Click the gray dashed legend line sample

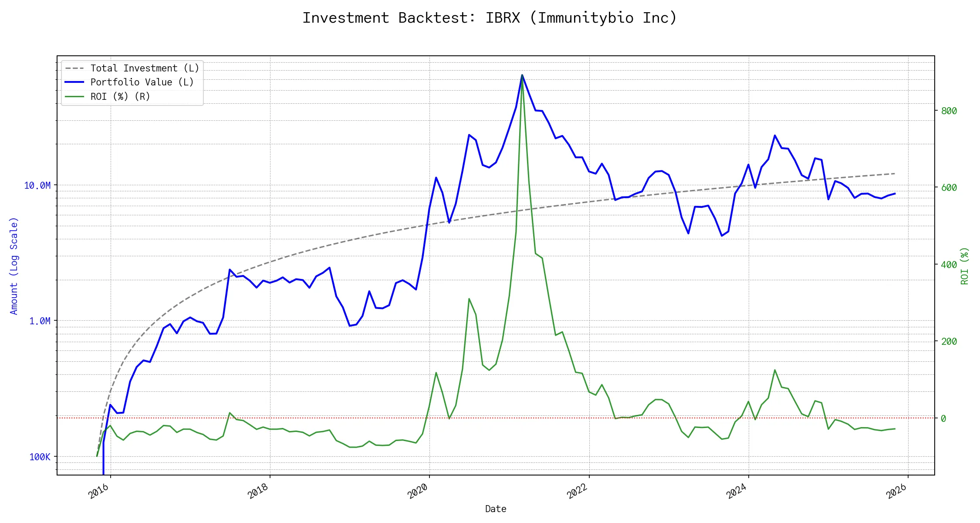[x=74, y=68]
